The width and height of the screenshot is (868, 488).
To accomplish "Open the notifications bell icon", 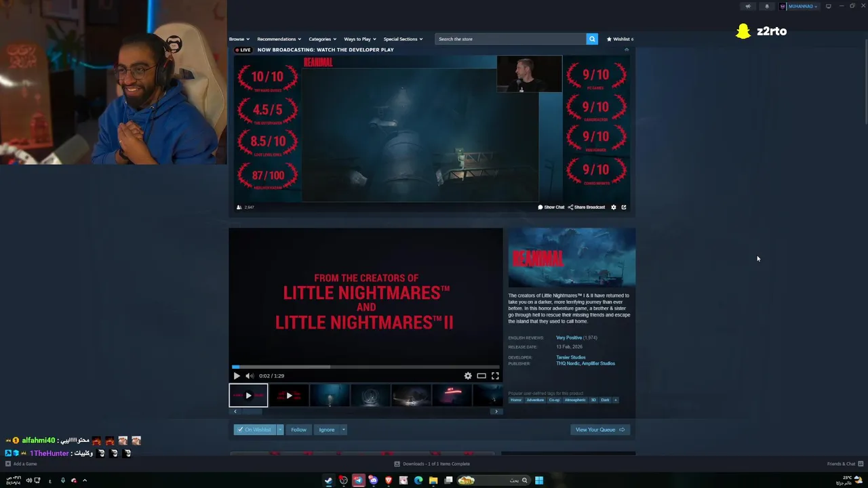I will 767,6.
